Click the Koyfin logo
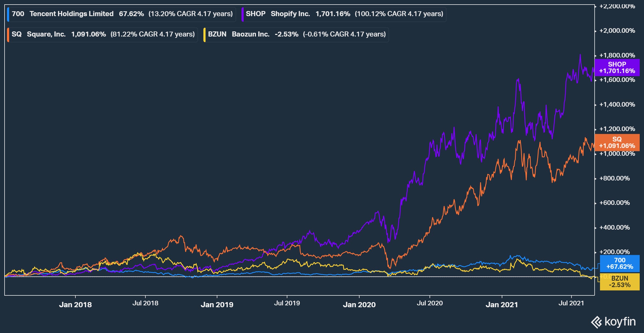This screenshot has width=644, height=333. tap(613, 322)
